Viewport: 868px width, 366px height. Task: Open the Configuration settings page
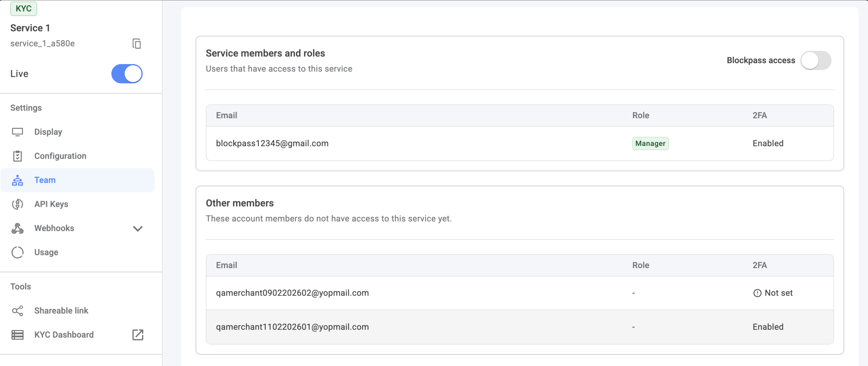(60, 156)
